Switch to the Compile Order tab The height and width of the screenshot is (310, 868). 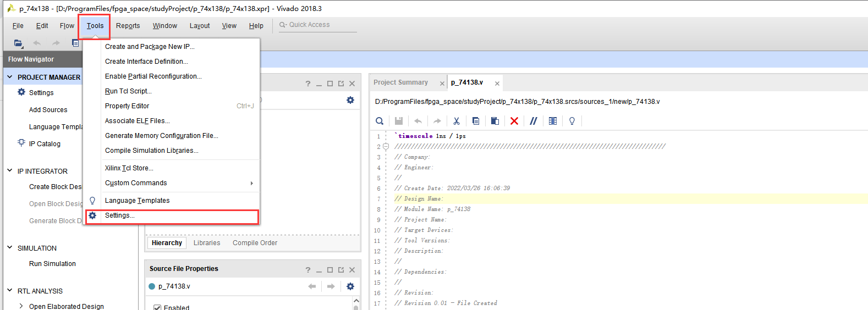tap(255, 243)
